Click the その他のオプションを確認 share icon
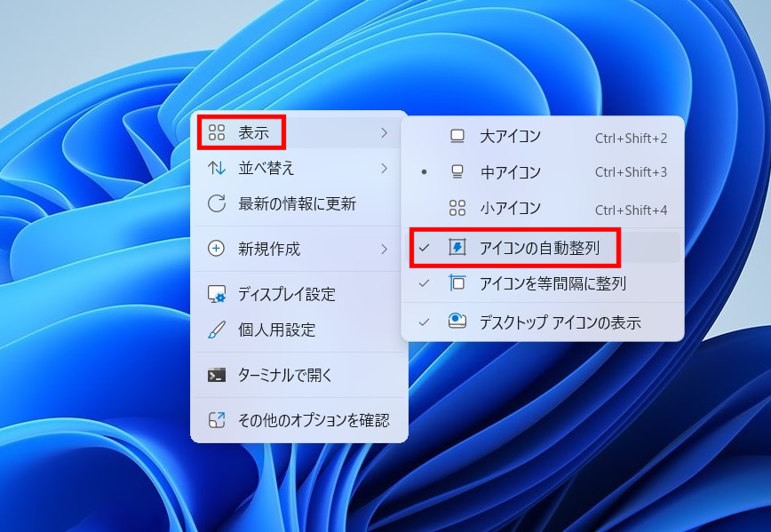771x532 pixels. pos(216,420)
